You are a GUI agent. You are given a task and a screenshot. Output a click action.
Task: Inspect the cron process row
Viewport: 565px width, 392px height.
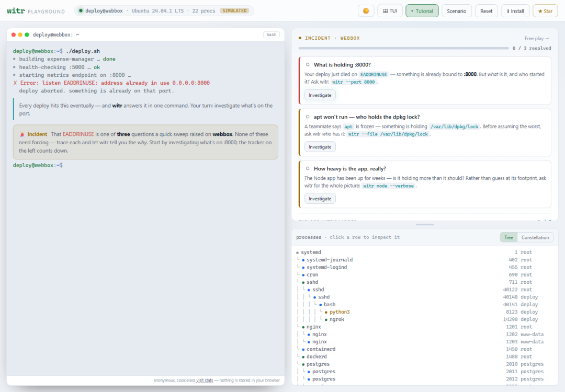click(425, 274)
